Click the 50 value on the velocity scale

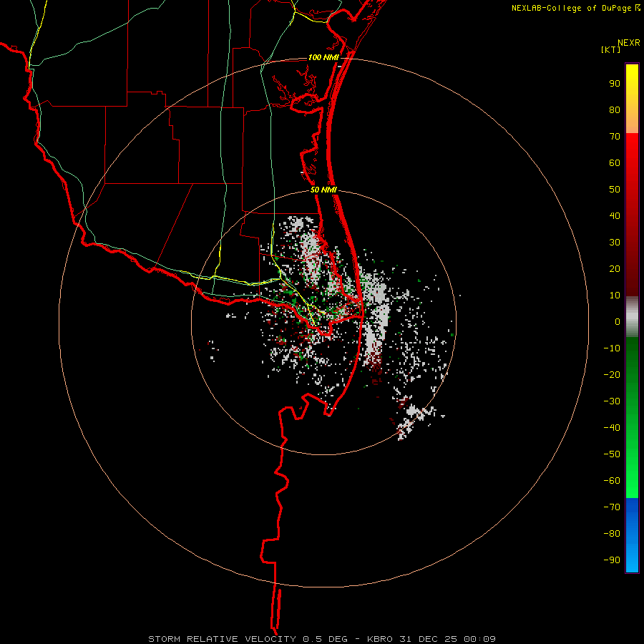click(615, 190)
